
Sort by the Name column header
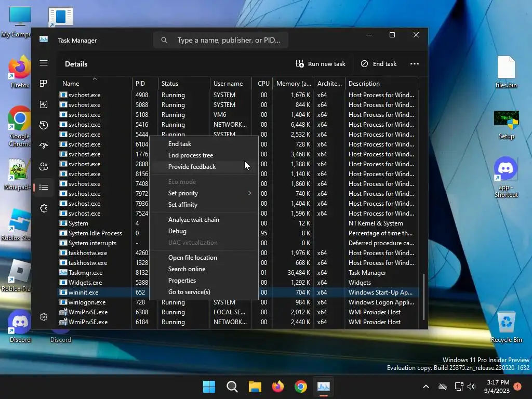click(95, 84)
